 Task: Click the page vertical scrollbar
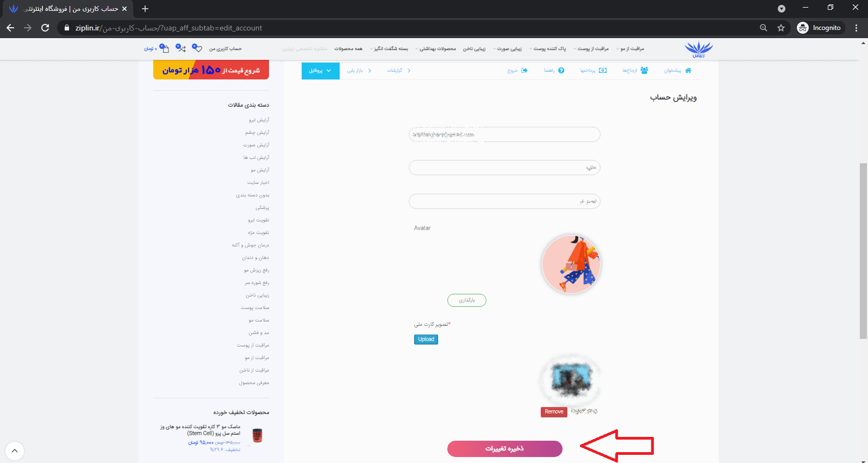point(863,250)
